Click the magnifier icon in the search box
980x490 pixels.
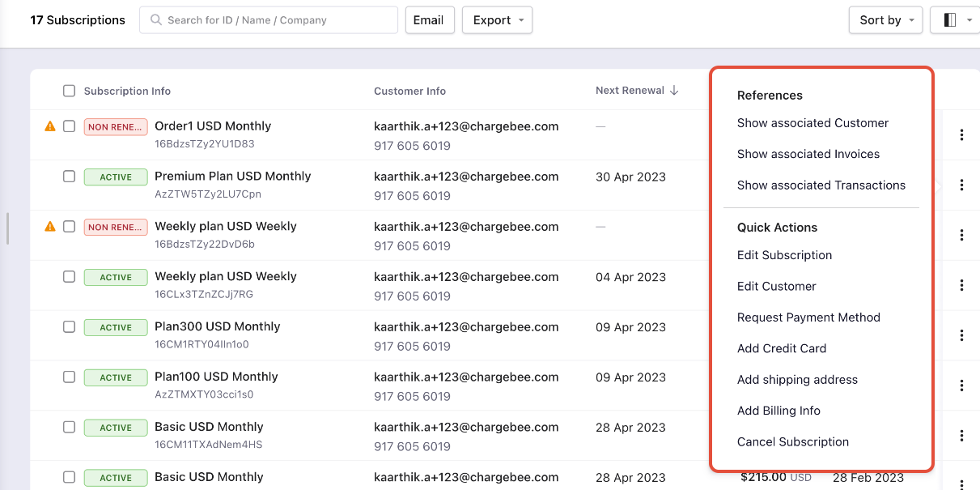155,20
